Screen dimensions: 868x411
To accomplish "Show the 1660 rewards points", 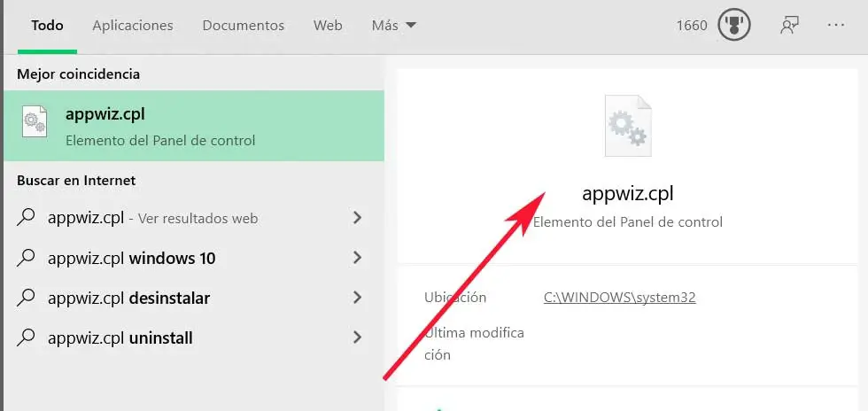I will tap(692, 26).
